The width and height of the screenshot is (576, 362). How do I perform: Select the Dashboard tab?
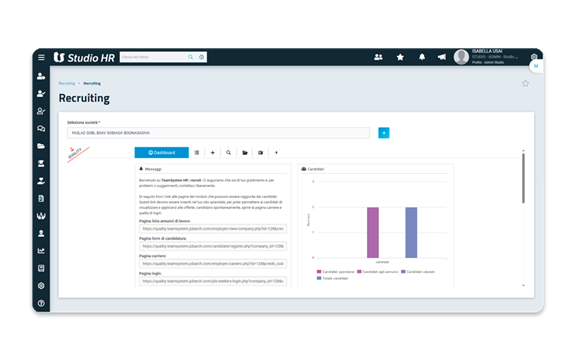[x=162, y=153]
